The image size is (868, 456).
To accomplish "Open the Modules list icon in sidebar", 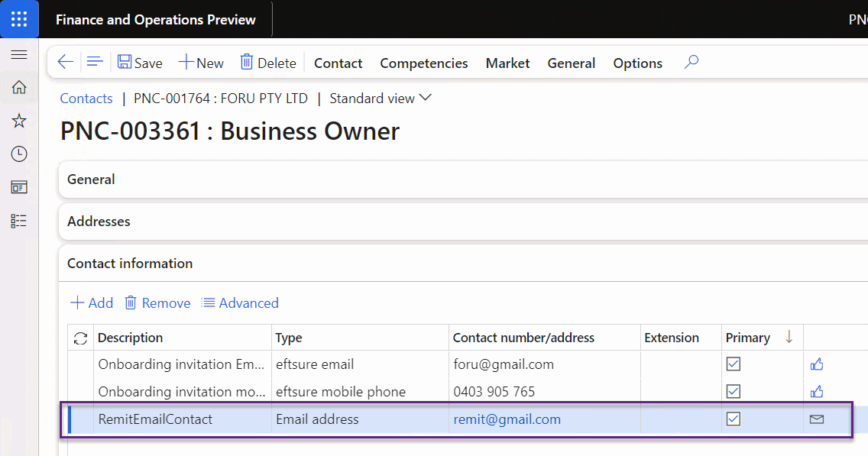I will tap(19, 222).
